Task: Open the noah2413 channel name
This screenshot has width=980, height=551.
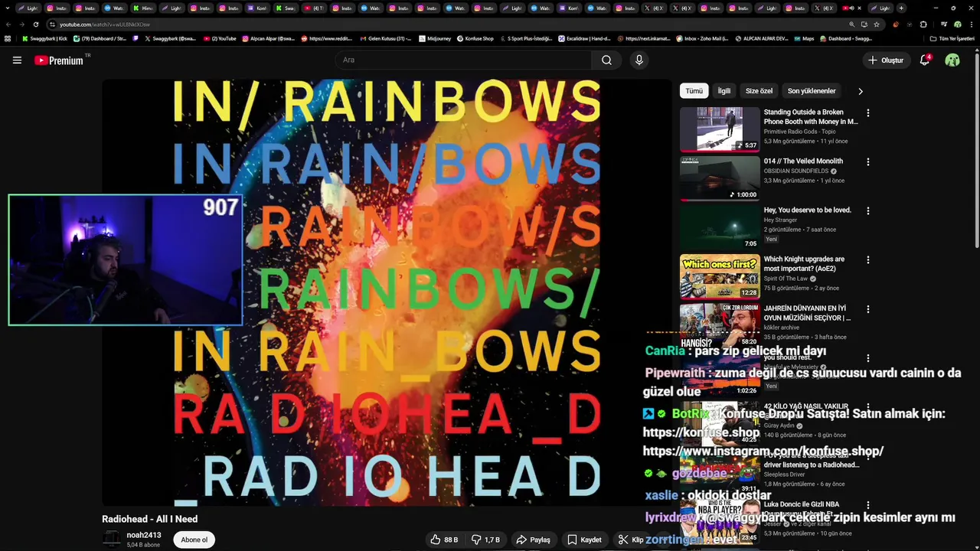Action: 144,535
